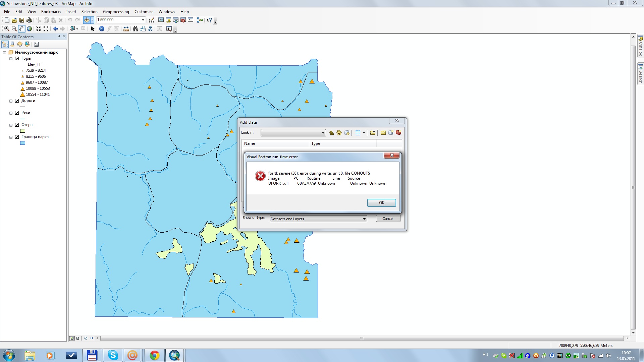Select the Zoom Out magnifier tool
Image resolution: width=644 pixels, height=362 pixels.
(14, 29)
